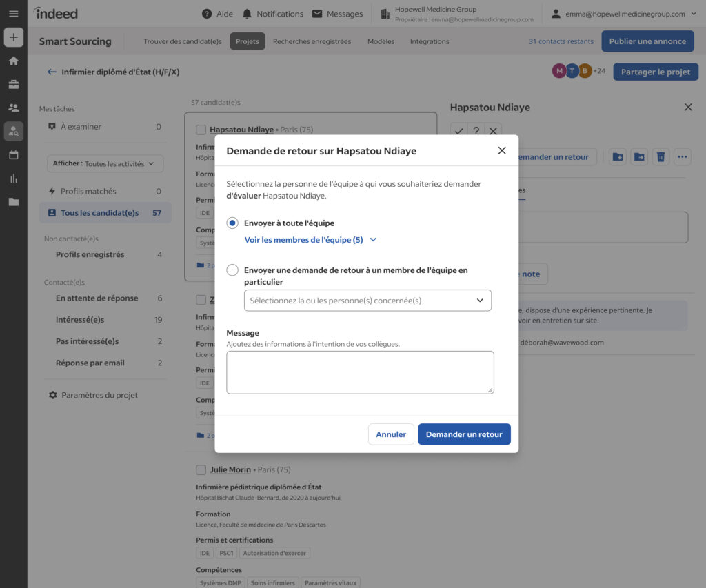706x588 pixels.
Task: Open the Afficher Toutes les activités dropdown
Action: [x=104, y=163]
